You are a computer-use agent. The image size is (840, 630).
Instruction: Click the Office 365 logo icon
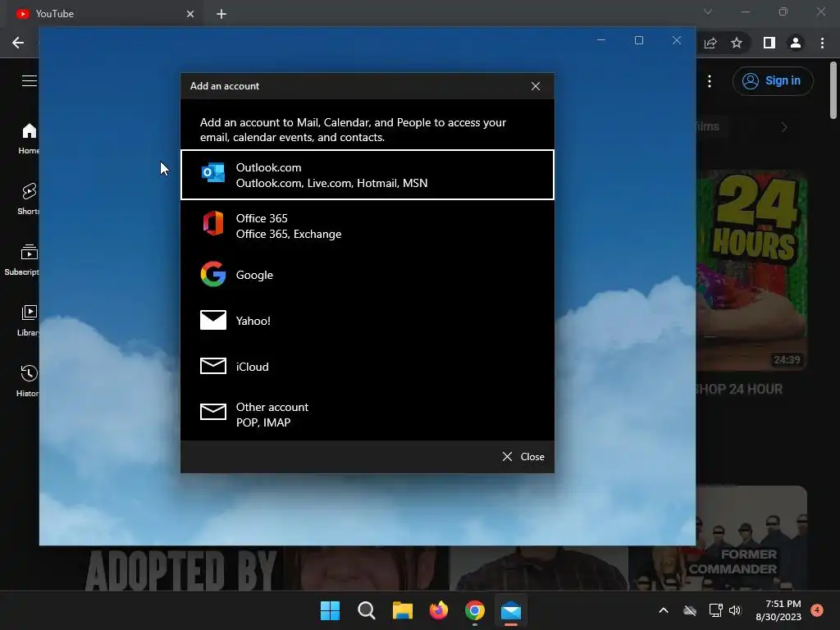click(x=212, y=223)
